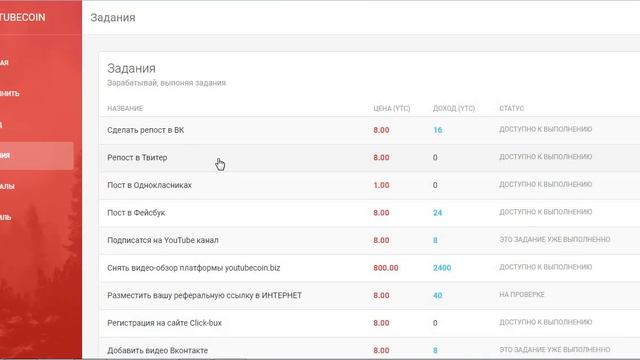
Task: Open the 'Репост в Твитер' task
Action: click(x=137, y=158)
